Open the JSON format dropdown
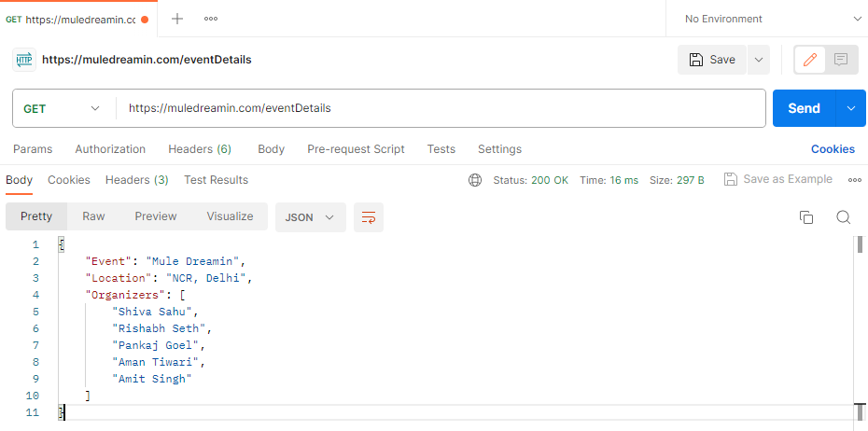 [310, 217]
